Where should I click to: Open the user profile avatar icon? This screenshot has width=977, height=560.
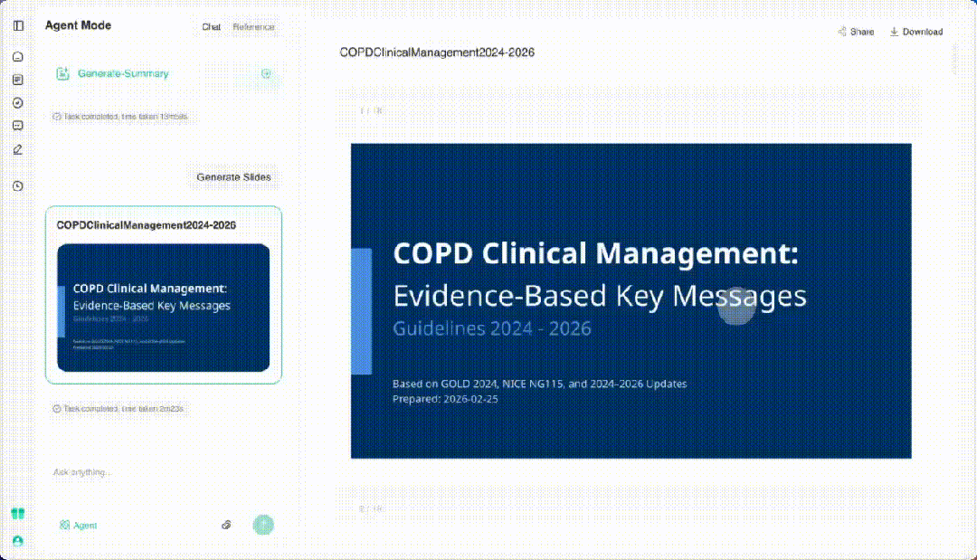click(x=18, y=541)
